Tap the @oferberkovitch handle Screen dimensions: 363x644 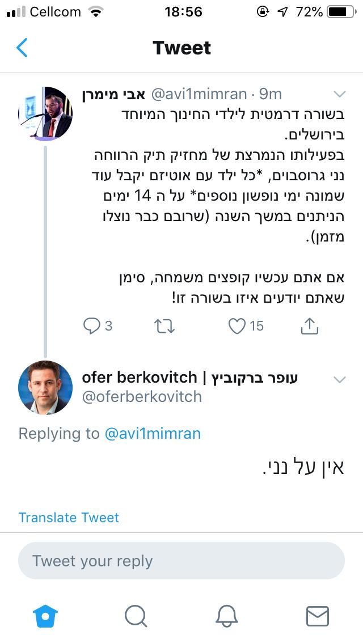[x=142, y=397]
